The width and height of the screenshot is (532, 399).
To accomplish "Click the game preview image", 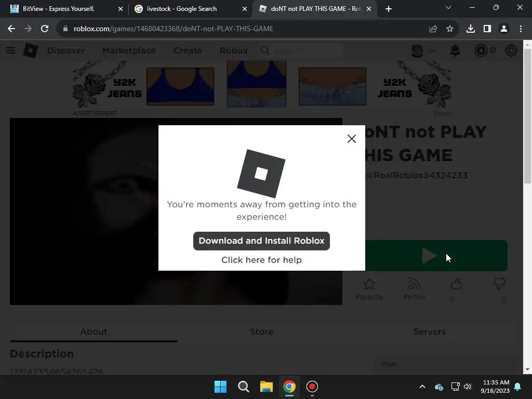I will [84, 211].
